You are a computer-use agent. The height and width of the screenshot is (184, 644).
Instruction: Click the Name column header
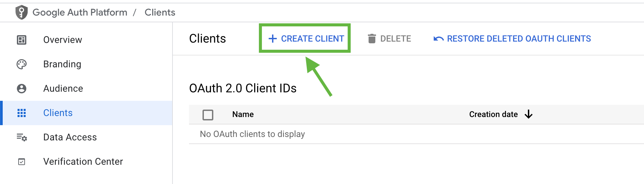coord(243,114)
